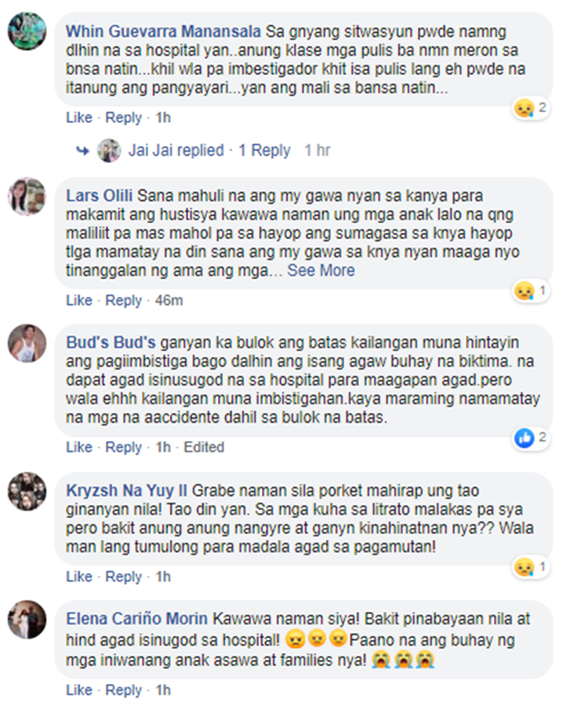The width and height of the screenshot is (588, 702).
Task: Open Kryzsh Na Yuy II's profile name link
Action: click(x=127, y=491)
